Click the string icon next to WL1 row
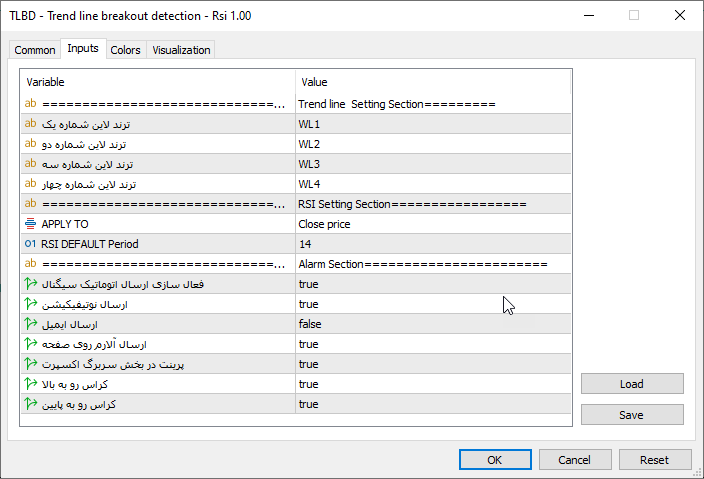This screenshot has height=479, width=704. (x=30, y=124)
